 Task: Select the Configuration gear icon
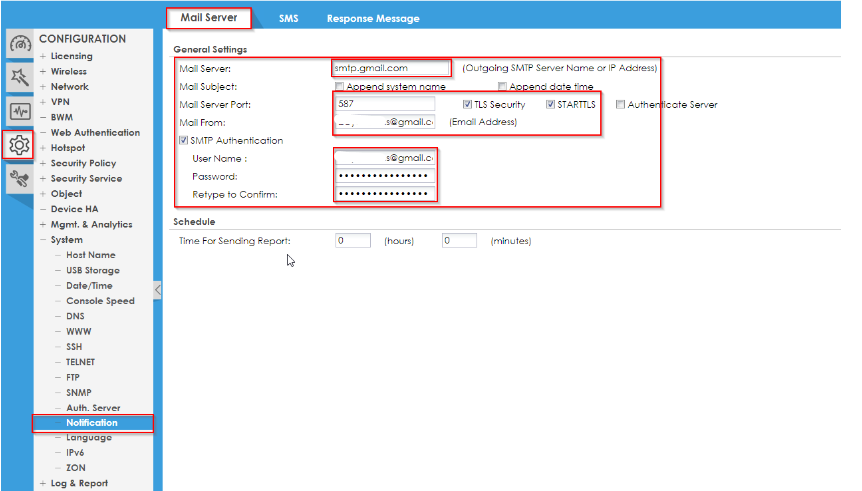(19, 145)
